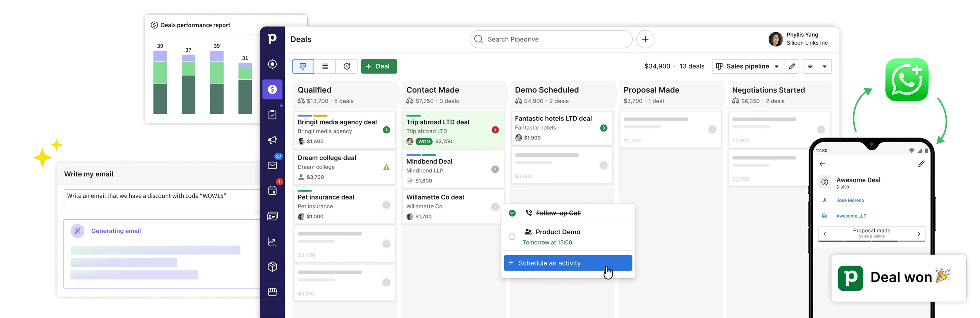Image resolution: width=980 pixels, height=318 pixels.
Task: Switch to list view of deals
Action: [325, 66]
